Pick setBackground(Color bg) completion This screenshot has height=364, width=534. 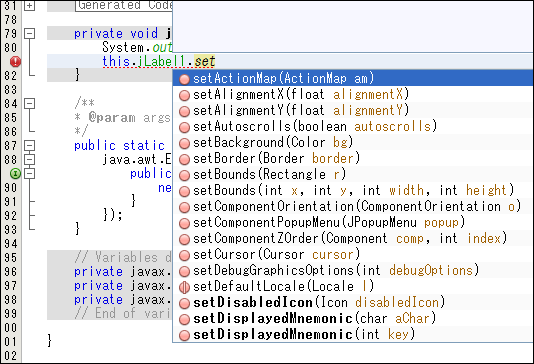(353, 142)
